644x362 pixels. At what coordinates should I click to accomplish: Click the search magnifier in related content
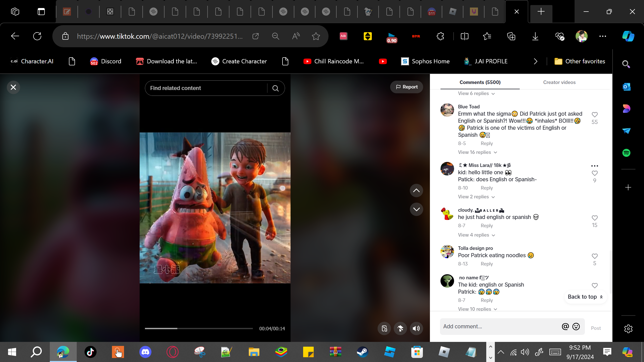(x=275, y=88)
